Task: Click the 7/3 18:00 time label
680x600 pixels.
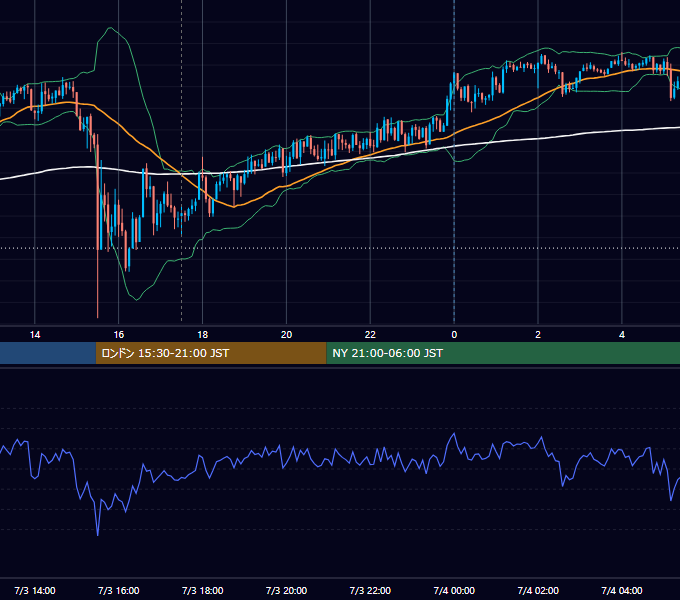Action: 203,590
